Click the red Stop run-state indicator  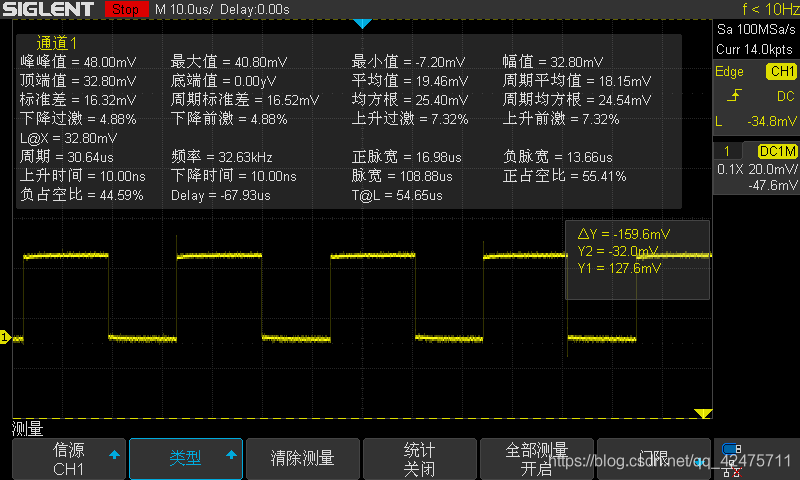126,9
